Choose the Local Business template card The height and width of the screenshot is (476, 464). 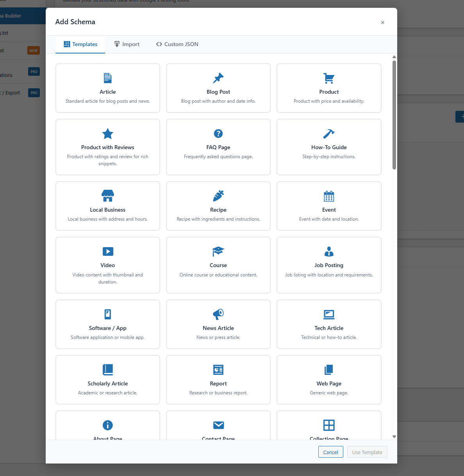click(107, 206)
